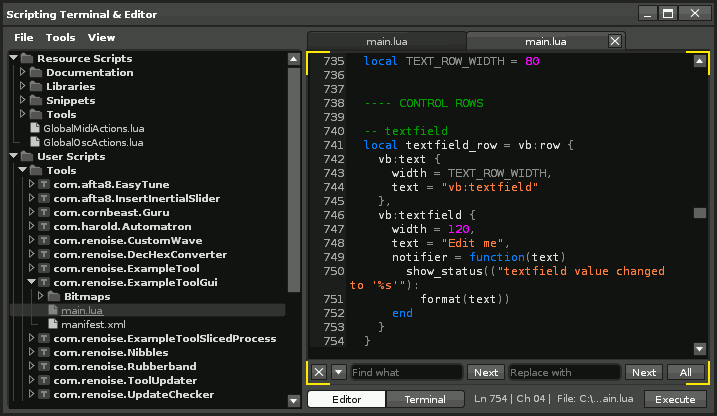
Task: Click the Snippets folder icon
Action: point(36,100)
